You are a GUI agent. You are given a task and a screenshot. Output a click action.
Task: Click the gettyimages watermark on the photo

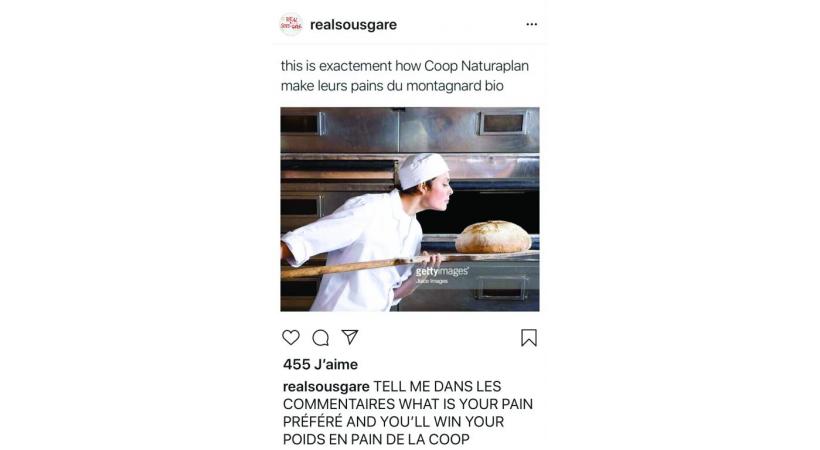click(442, 272)
